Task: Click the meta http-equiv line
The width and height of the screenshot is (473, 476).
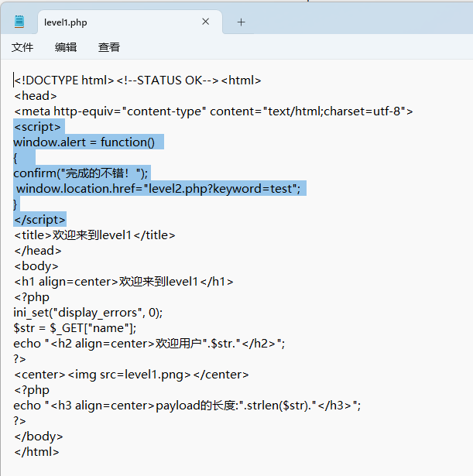Action: (x=214, y=111)
